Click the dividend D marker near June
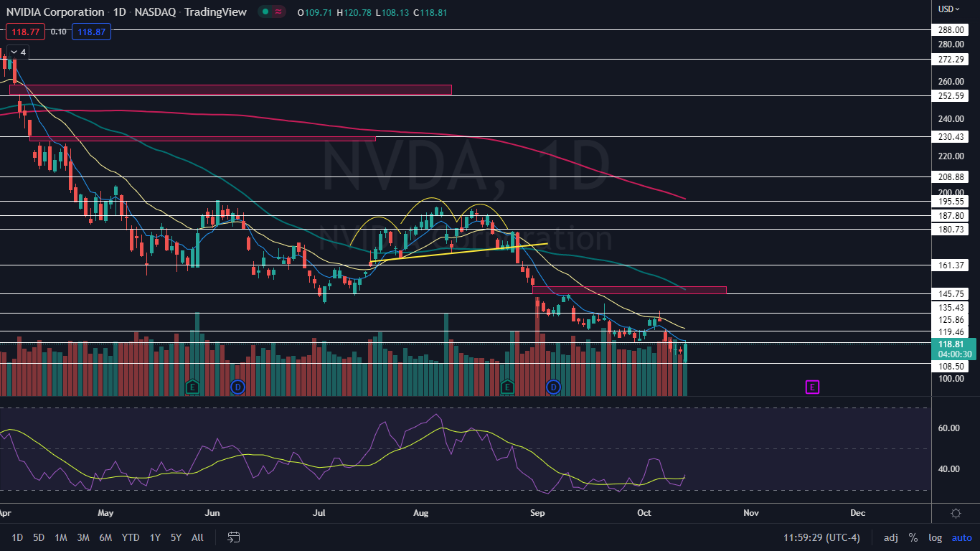Screen dimensions: 980x551 coord(237,387)
